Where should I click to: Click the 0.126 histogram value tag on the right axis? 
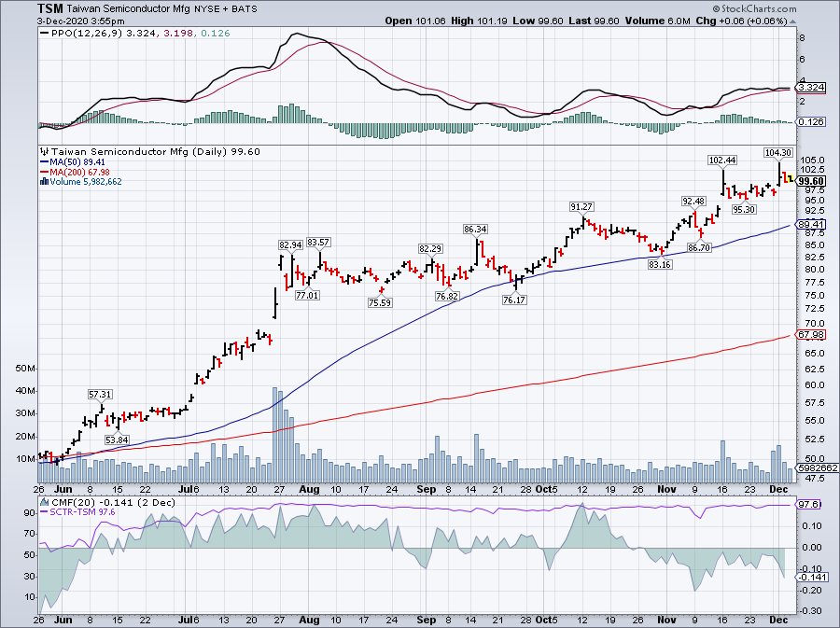click(811, 122)
